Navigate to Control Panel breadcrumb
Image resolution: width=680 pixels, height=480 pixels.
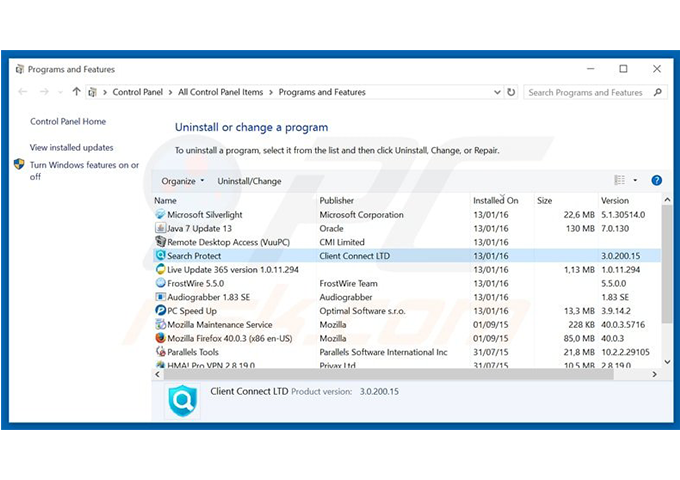click(137, 92)
